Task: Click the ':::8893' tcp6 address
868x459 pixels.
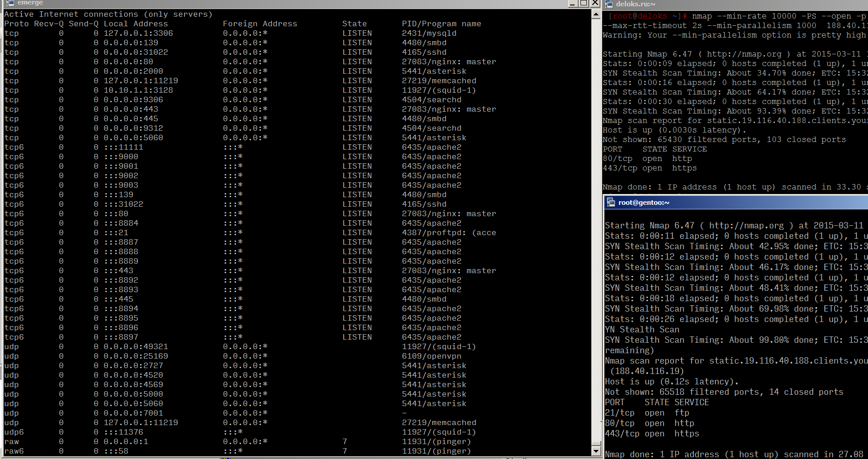Action: pos(121,289)
